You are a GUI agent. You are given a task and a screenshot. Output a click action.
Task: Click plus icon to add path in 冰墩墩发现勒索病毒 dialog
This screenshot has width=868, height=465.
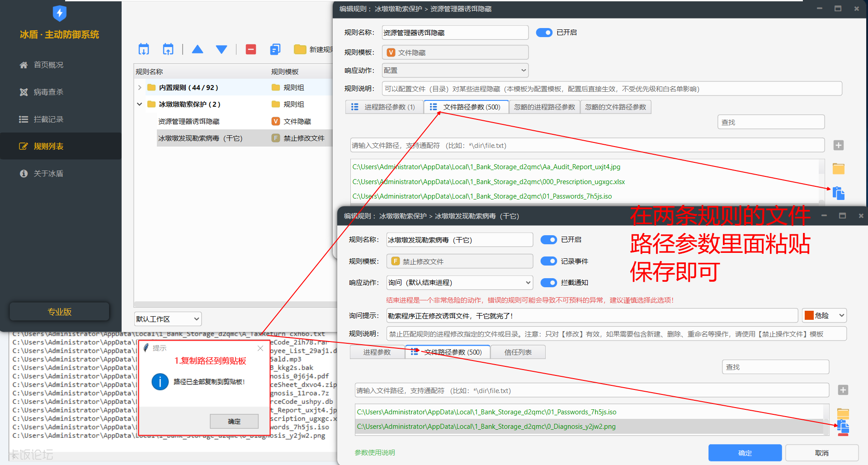[x=843, y=390]
